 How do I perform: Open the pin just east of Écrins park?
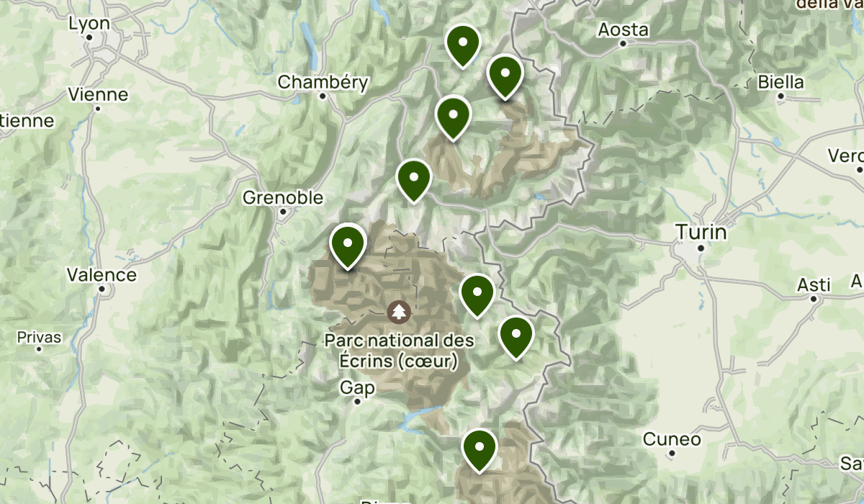(x=477, y=296)
